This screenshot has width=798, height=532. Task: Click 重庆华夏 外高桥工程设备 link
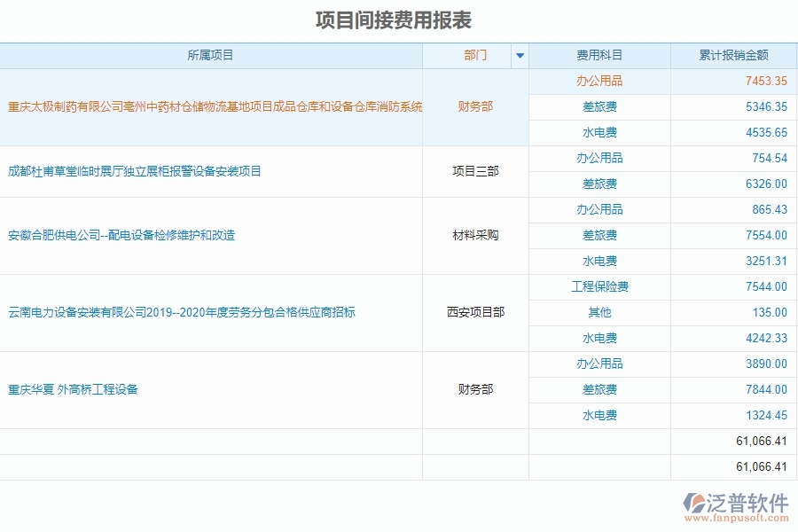(71, 389)
